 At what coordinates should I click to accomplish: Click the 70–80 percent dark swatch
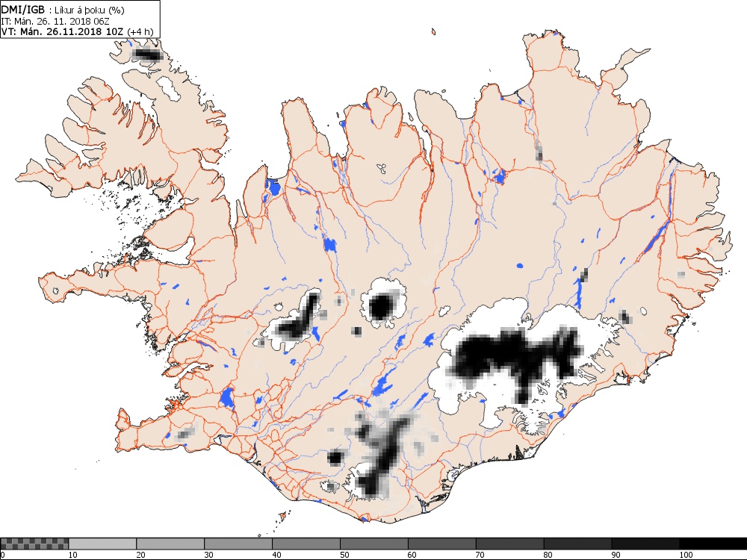tap(509, 544)
